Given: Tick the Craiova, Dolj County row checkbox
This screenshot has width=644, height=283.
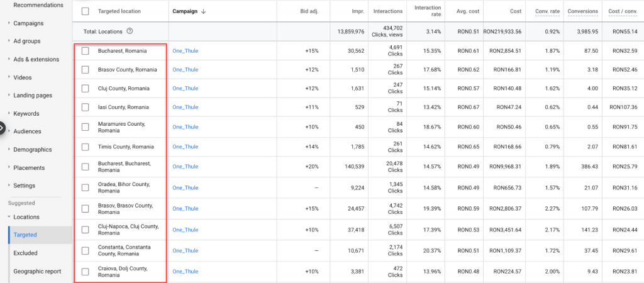Looking at the screenshot, I should 86,272.
